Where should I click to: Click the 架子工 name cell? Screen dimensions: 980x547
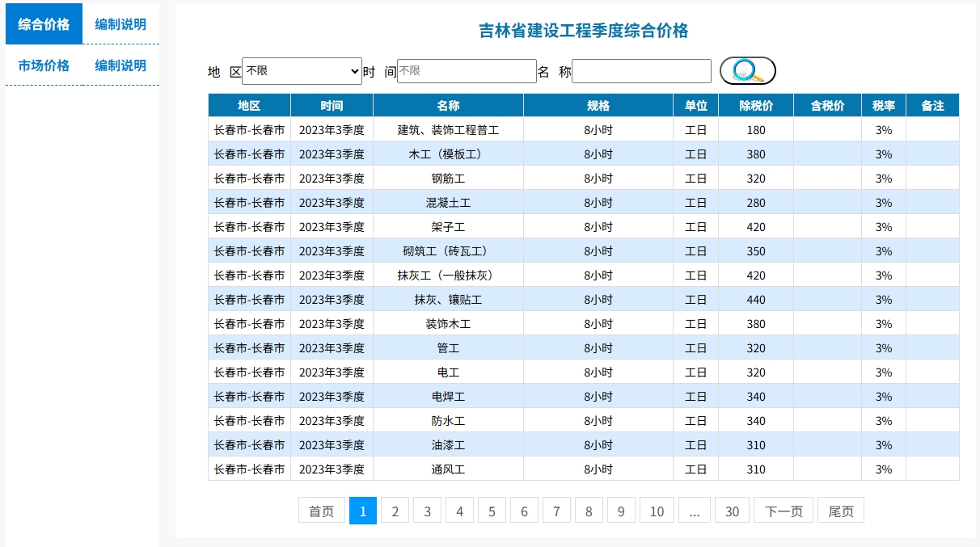[x=448, y=227]
